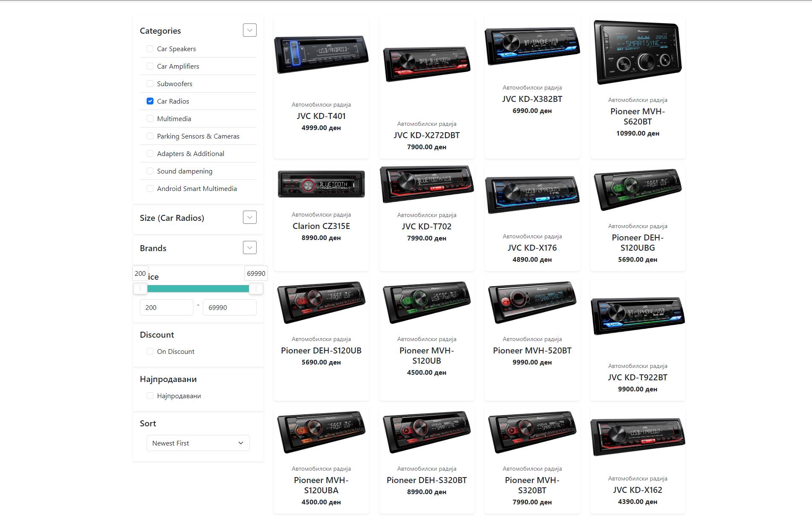
Task: Click the 9900.00 ден price text
Action: tap(638, 389)
